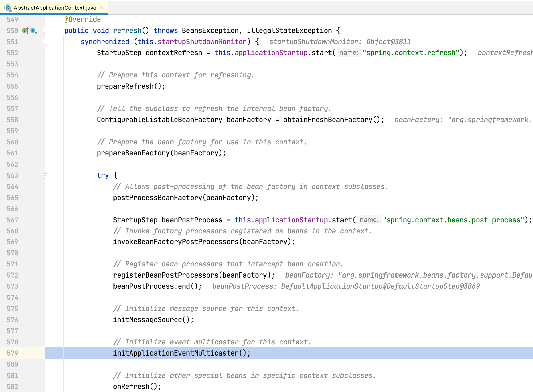The width and height of the screenshot is (533, 392).
Task: Toggle breakpoint at line number 555 gutter
Action: point(12,86)
